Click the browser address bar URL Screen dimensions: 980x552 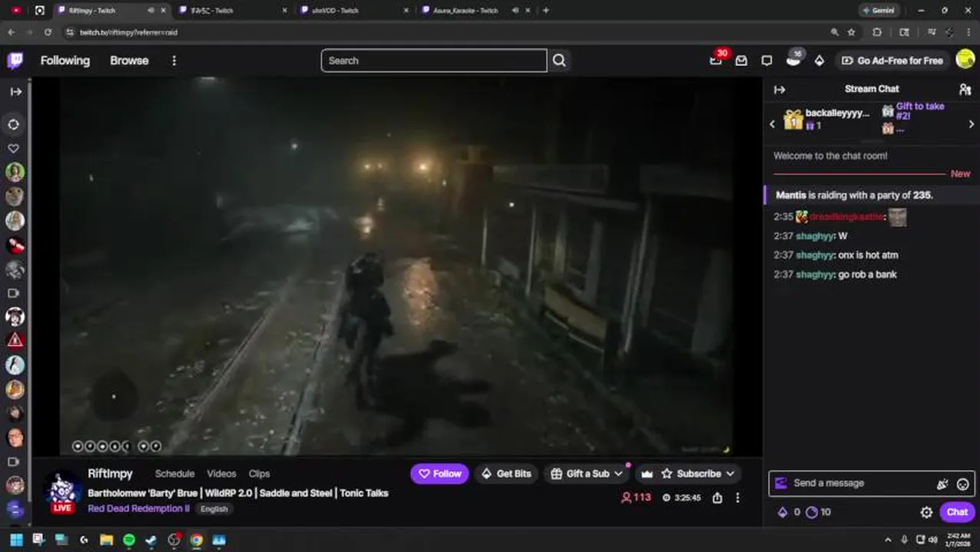click(x=129, y=32)
